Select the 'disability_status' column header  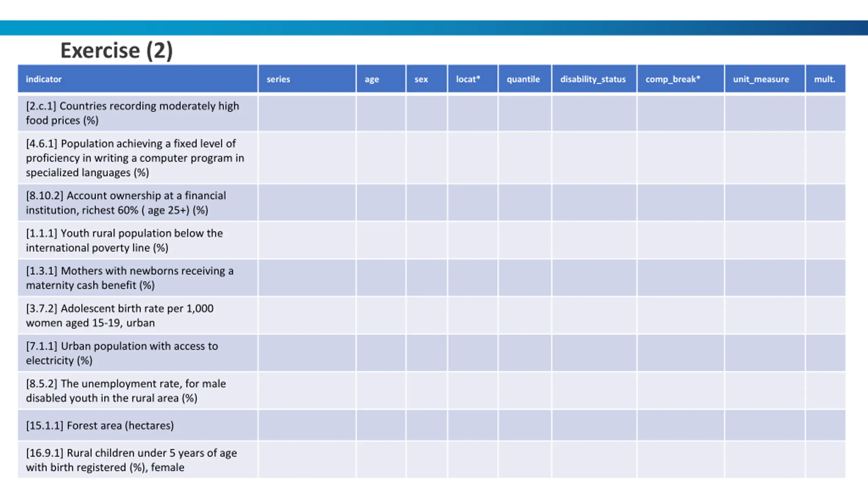point(594,79)
